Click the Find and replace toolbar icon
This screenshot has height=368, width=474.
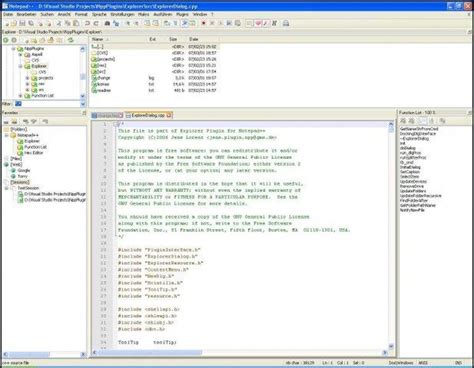pos(116,23)
